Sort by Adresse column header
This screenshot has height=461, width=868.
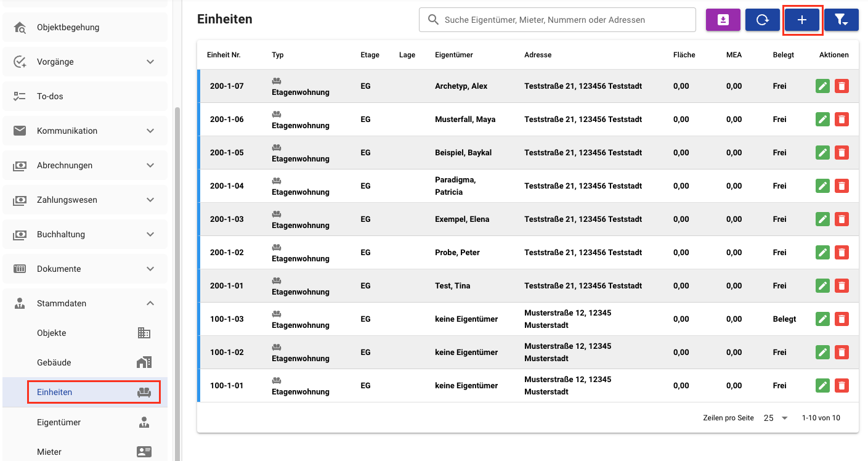(538, 55)
